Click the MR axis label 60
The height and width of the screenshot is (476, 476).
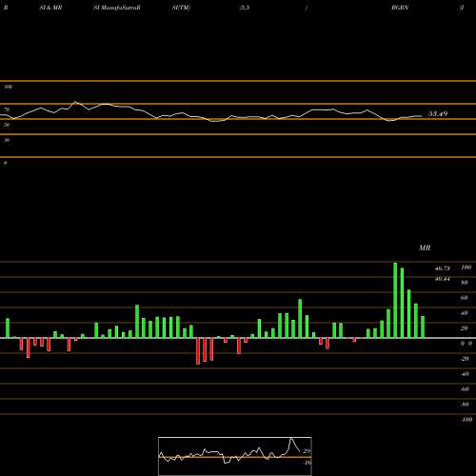coord(465,298)
